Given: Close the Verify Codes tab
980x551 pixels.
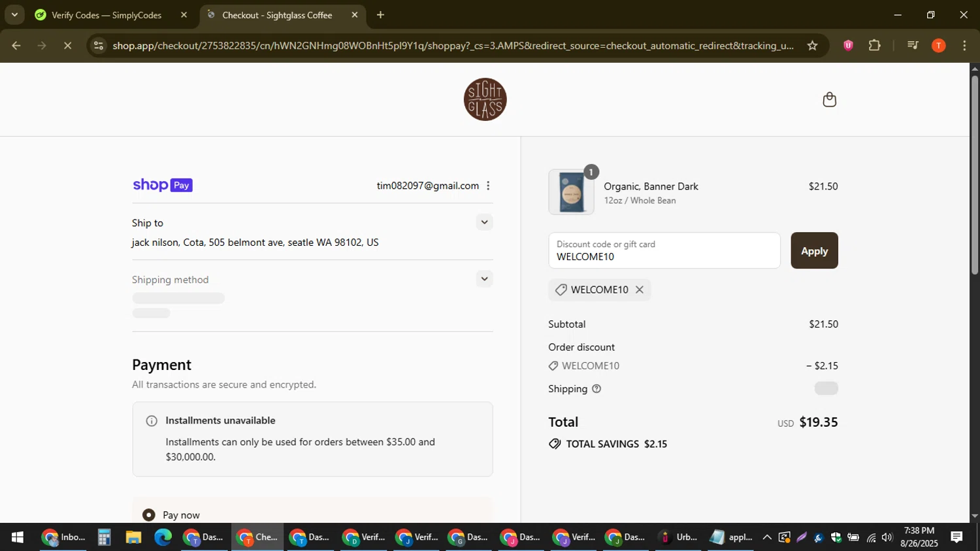Looking at the screenshot, I should [184, 14].
